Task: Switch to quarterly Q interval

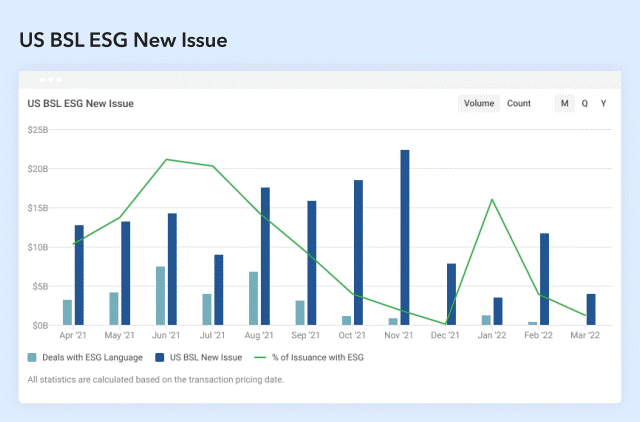Action: pos(584,103)
